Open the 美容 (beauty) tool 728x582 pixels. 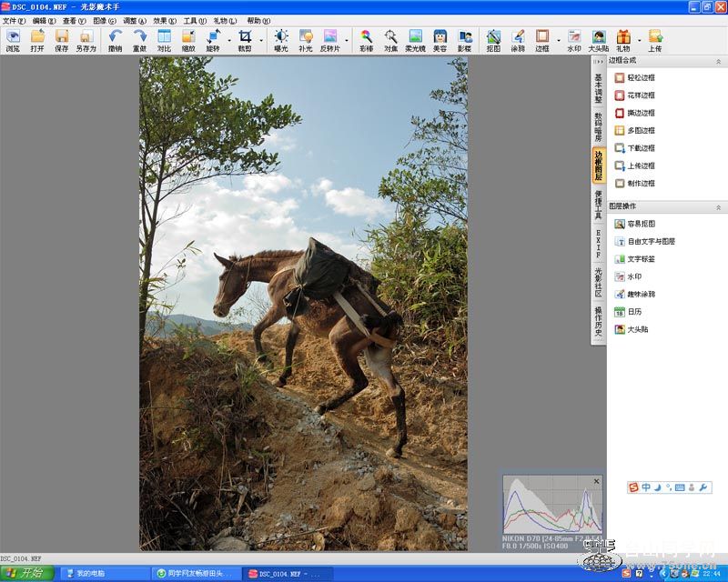click(440, 40)
